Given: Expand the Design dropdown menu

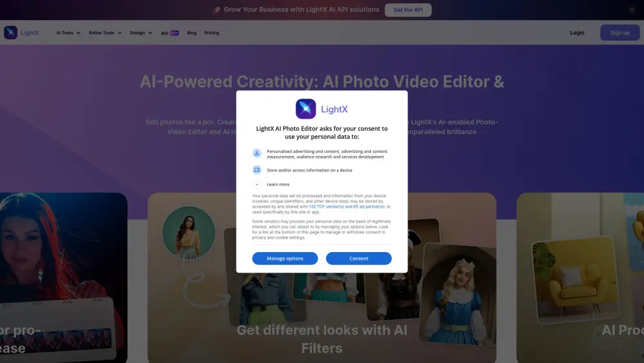Looking at the screenshot, I should click(141, 33).
